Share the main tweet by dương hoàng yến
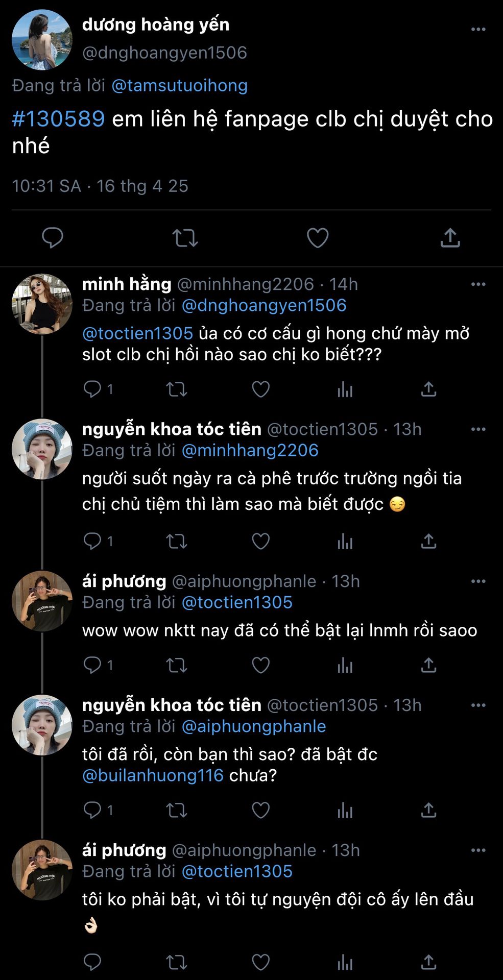Image resolution: width=503 pixels, height=980 pixels. click(450, 238)
